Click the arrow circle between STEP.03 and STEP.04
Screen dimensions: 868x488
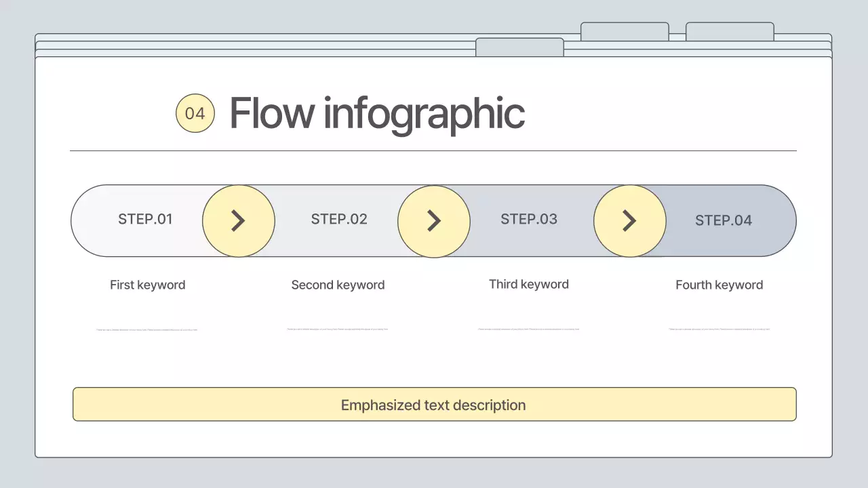pos(629,221)
